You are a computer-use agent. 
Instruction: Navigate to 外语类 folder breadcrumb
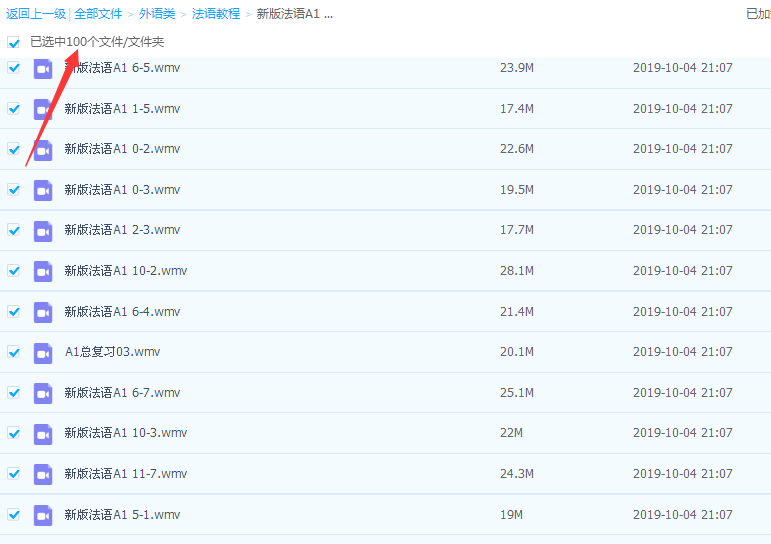click(157, 14)
